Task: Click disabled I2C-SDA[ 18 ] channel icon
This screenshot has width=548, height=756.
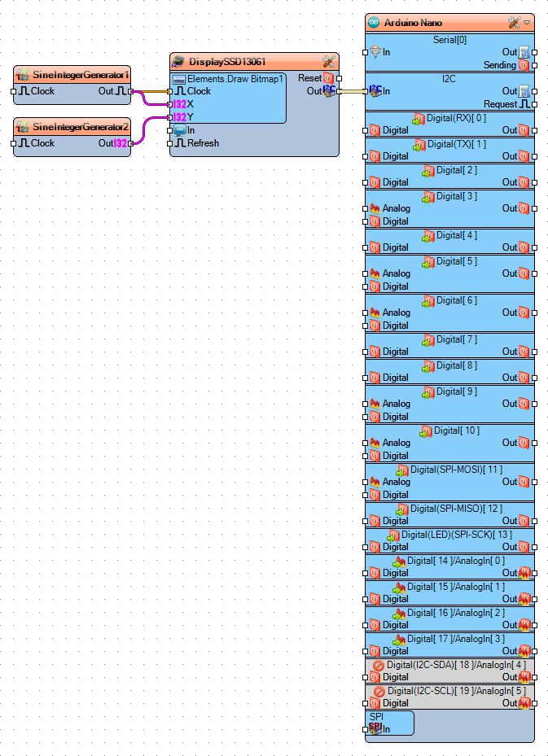Action: (x=379, y=666)
